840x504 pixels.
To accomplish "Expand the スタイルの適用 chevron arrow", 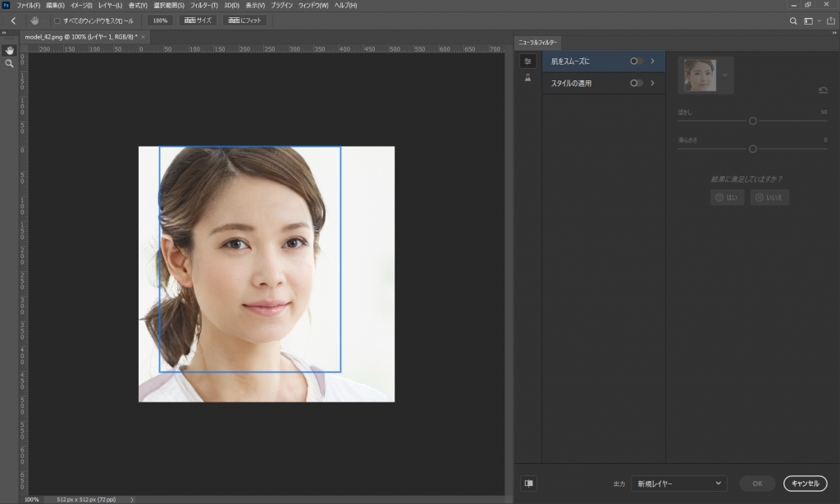I will click(x=652, y=83).
